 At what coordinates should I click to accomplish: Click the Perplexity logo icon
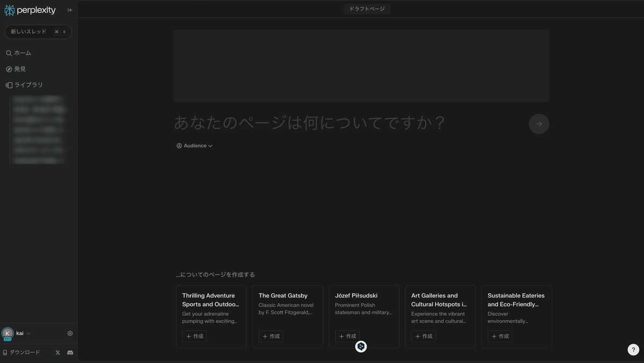pos(9,9)
